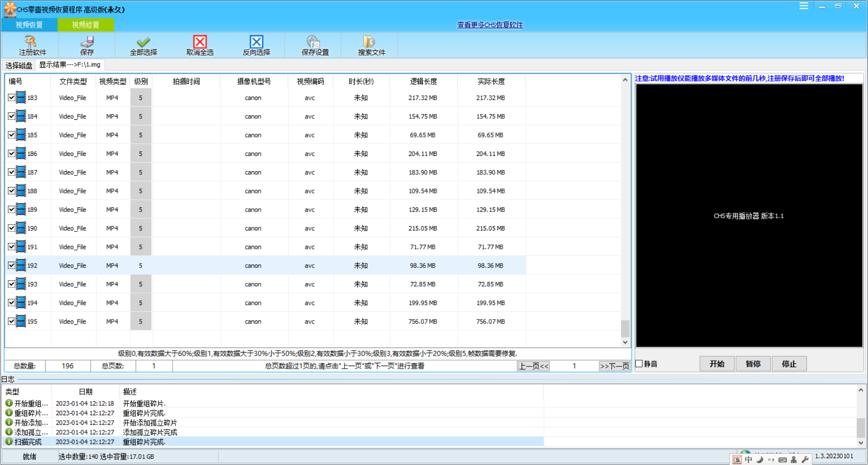Click version number 1.3.20230101
This screenshot has height=465, width=868.
834,456
